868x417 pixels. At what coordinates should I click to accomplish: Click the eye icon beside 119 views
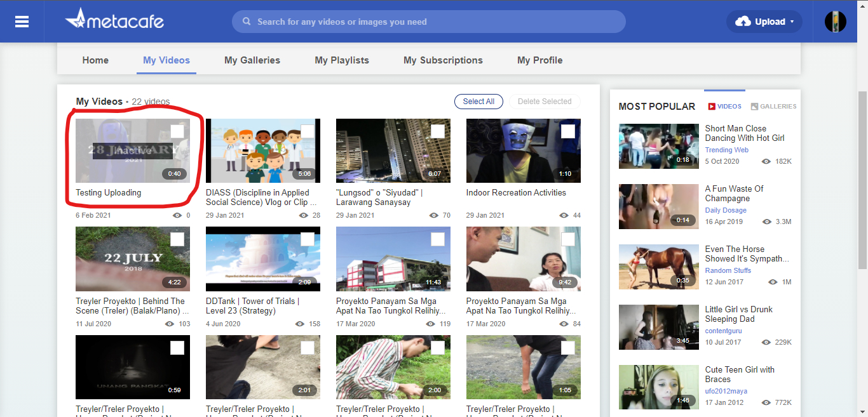tap(430, 324)
